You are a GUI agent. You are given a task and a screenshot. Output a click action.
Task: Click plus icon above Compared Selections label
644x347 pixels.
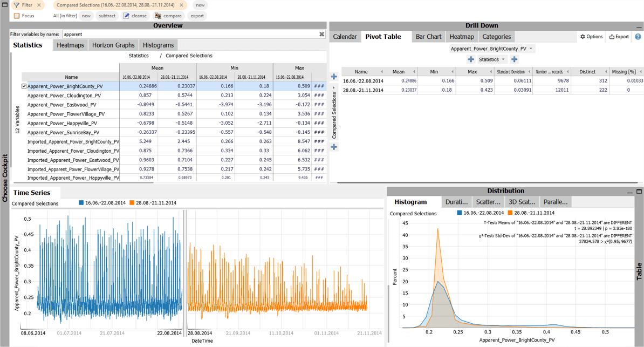click(x=334, y=77)
